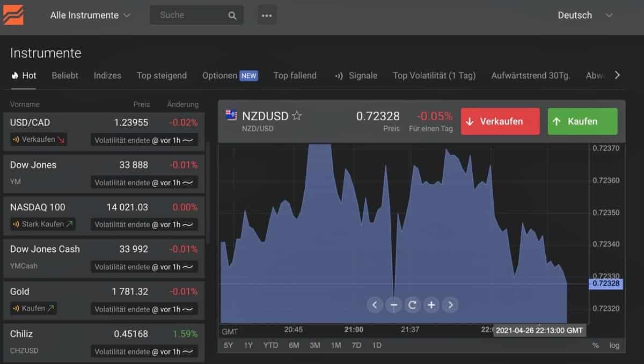The image size is (644, 364).
Task: Click the orange Libertex logo
Action: 13,14
